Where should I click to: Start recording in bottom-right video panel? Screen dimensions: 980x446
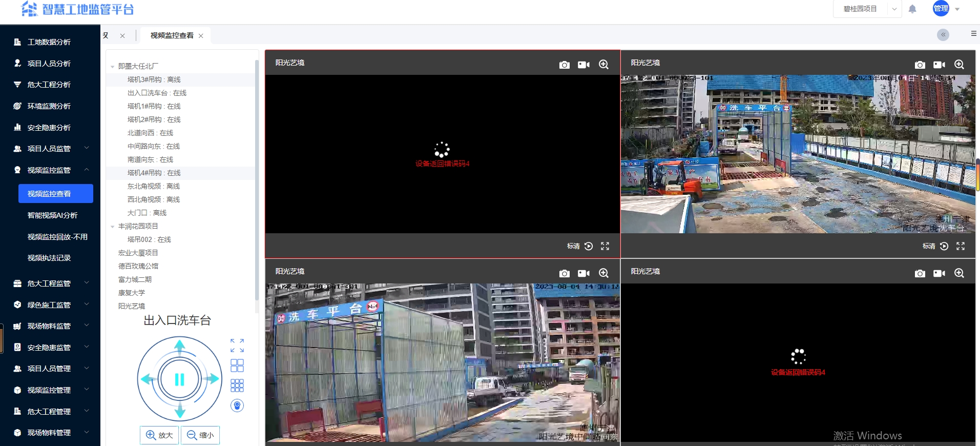pyautogui.click(x=939, y=273)
